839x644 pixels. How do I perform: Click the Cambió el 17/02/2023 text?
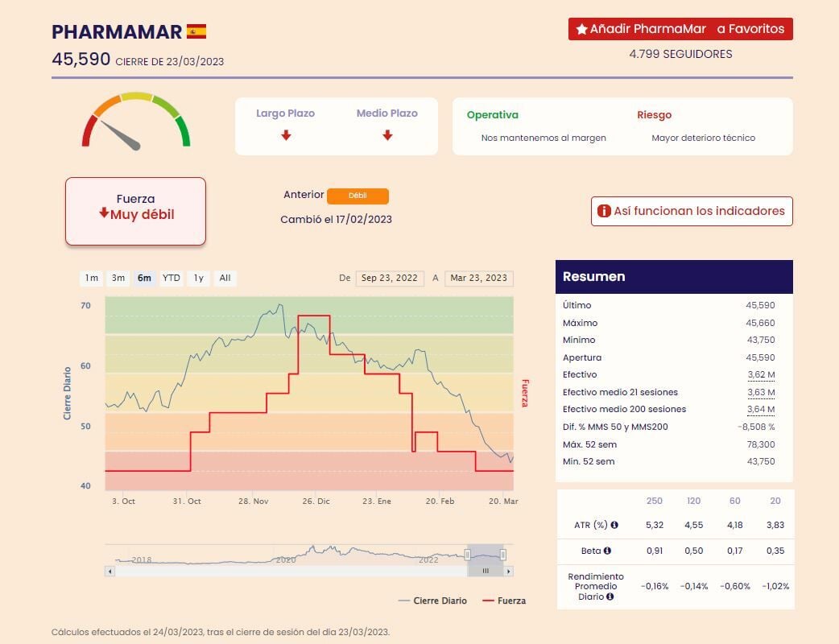click(x=336, y=220)
